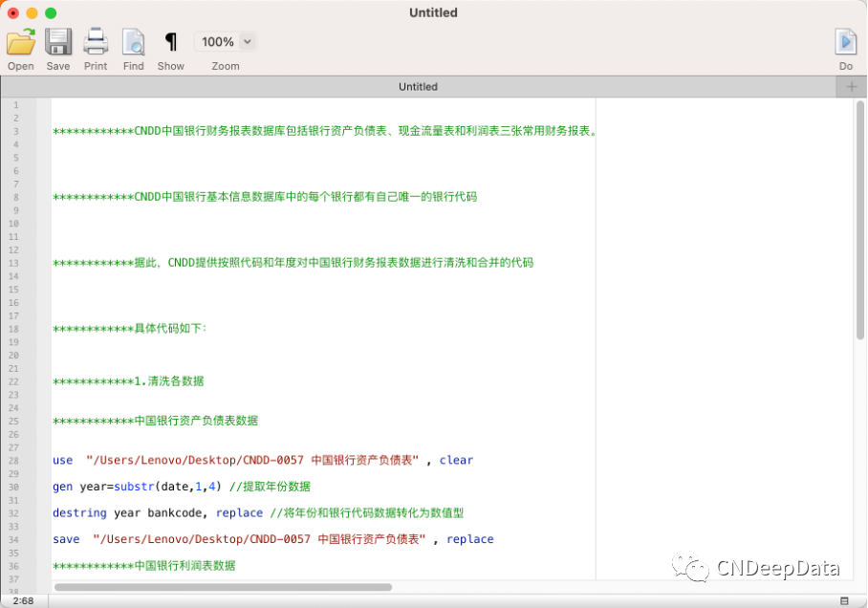Screen dimensions: 868x608
Task: Click the comment line starting CNDD中国银行财务报表数据库
Action: pos(325,131)
